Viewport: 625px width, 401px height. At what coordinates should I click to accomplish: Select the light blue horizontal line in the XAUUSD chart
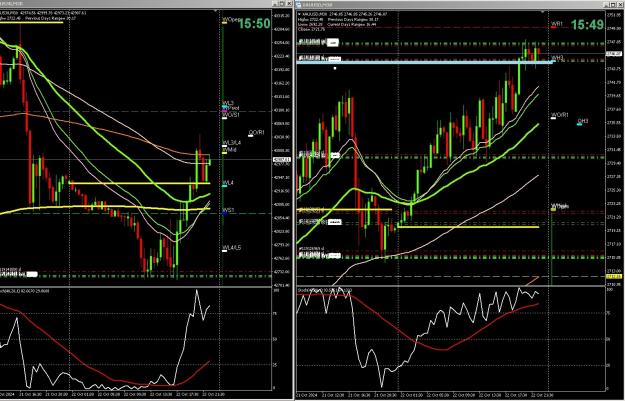[x=425, y=62]
